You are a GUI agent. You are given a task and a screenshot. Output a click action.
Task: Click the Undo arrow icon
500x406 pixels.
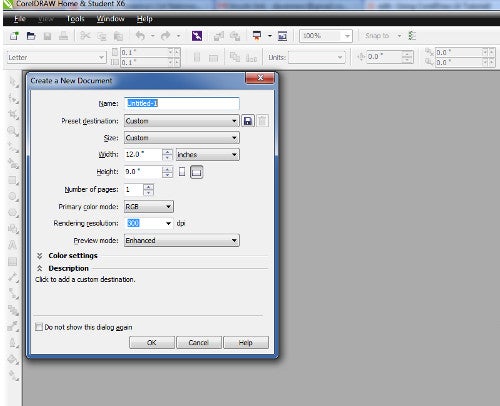[x=141, y=36]
